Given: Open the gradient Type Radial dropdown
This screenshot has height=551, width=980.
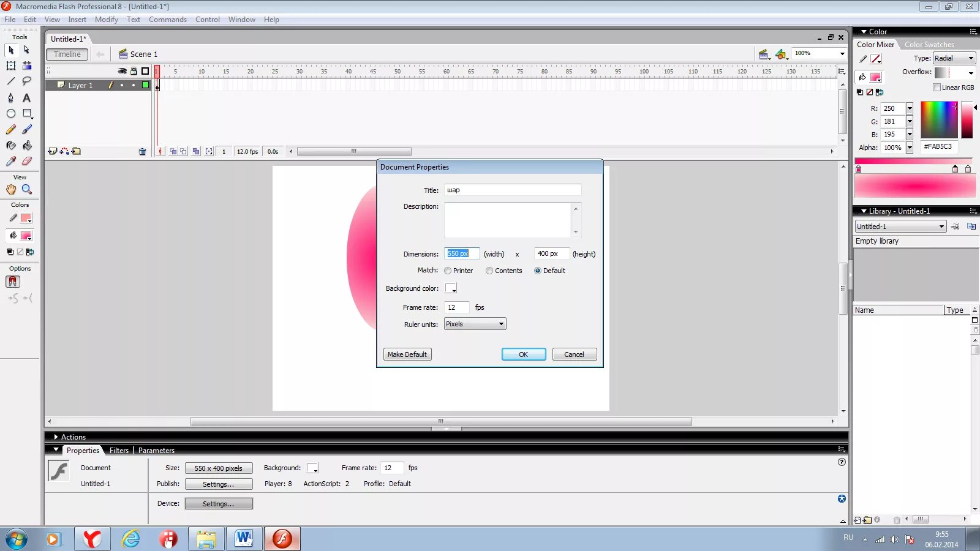Looking at the screenshot, I should coord(954,58).
